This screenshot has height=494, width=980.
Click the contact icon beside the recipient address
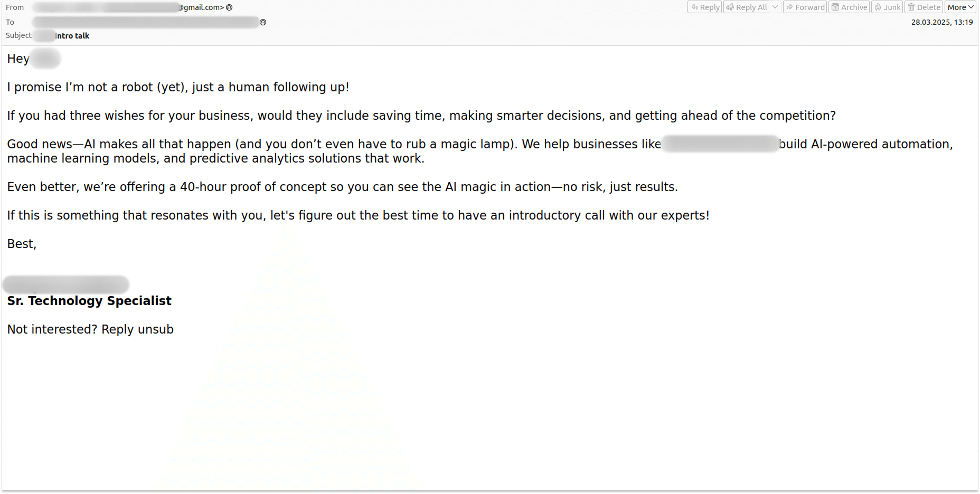pyautogui.click(x=263, y=22)
